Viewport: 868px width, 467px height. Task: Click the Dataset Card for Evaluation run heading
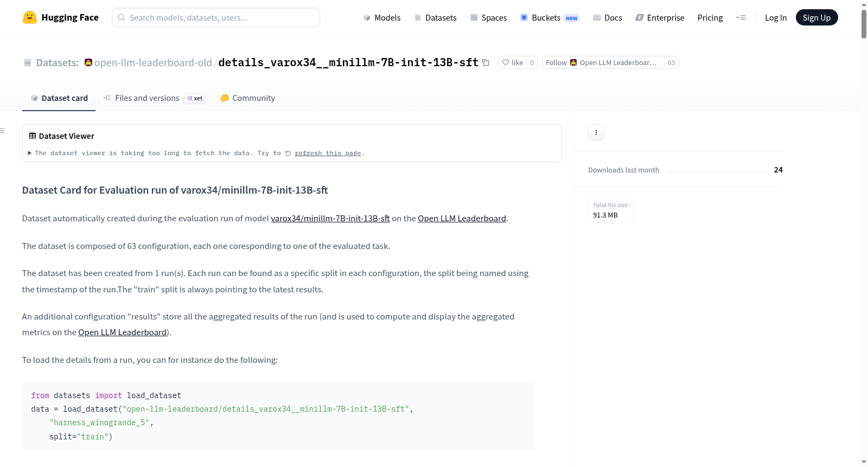tap(175, 190)
